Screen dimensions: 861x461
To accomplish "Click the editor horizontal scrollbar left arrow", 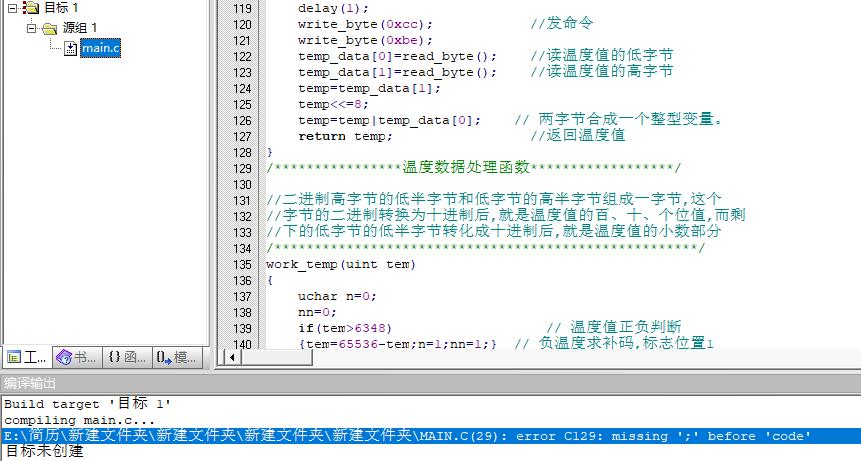I will click(x=233, y=358).
